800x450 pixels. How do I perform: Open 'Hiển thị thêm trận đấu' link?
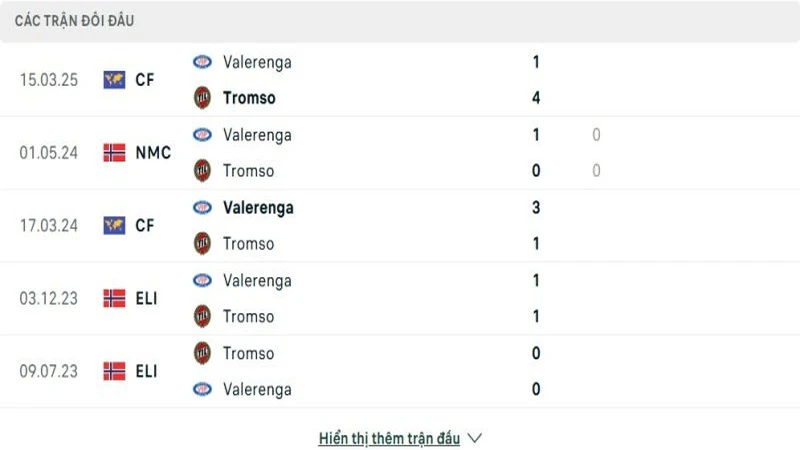click(389, 438)
